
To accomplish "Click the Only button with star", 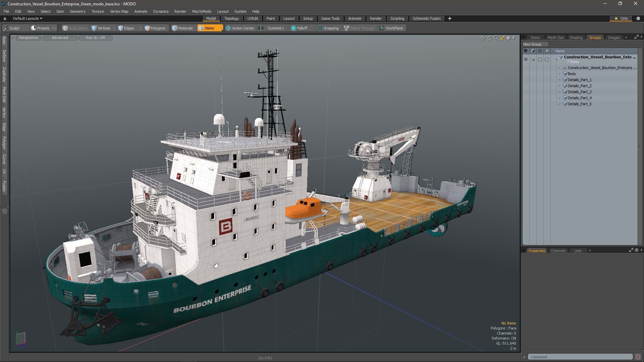I will coord(621,18).
